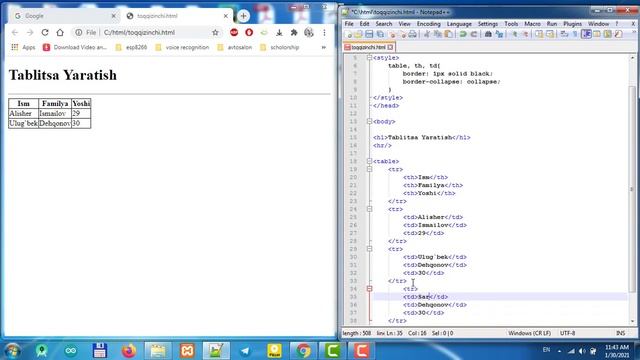Toggle the highlighted Indent Guide icon

(x=586, y=34)
